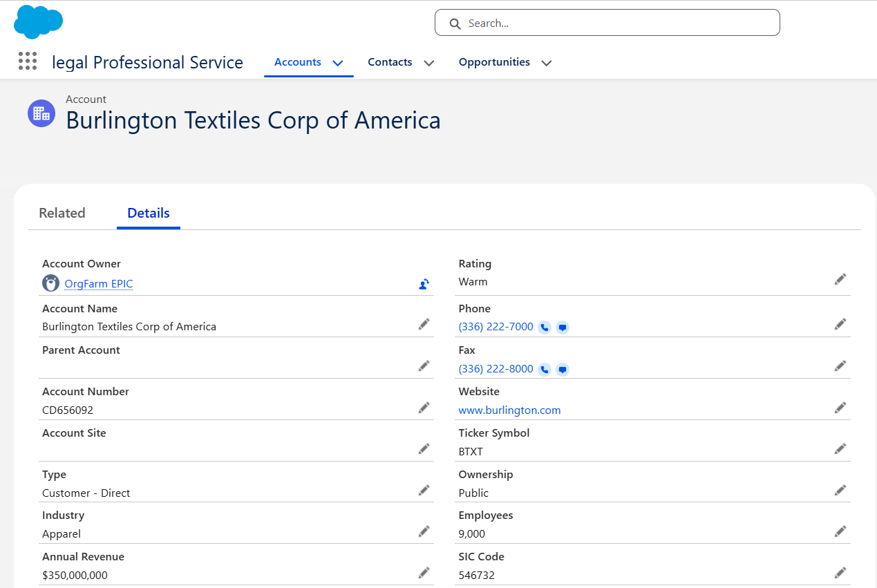Change the Account Owner icon
Screen dimensions: 877x588
point(424,283)
